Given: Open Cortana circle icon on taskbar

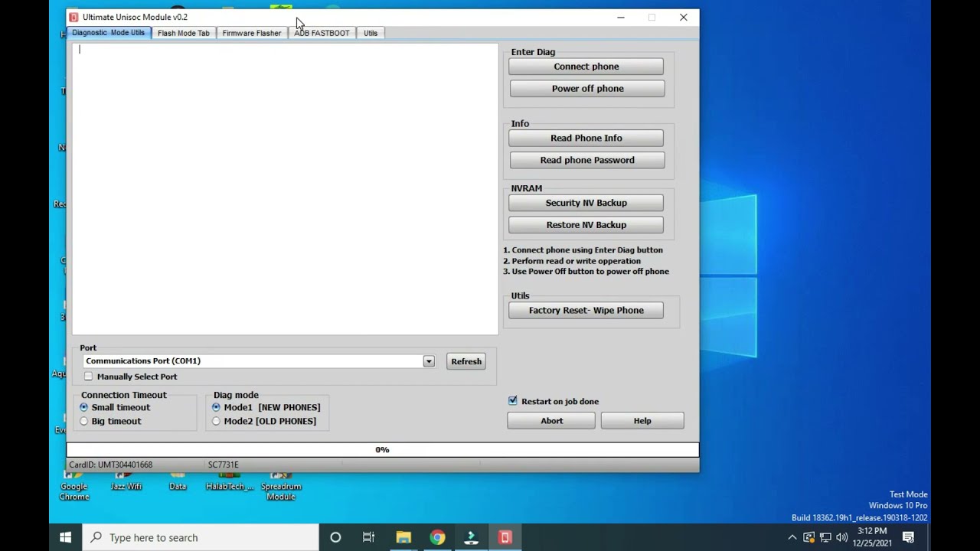Looking at the screenshot, I should [x=335, y=537].
